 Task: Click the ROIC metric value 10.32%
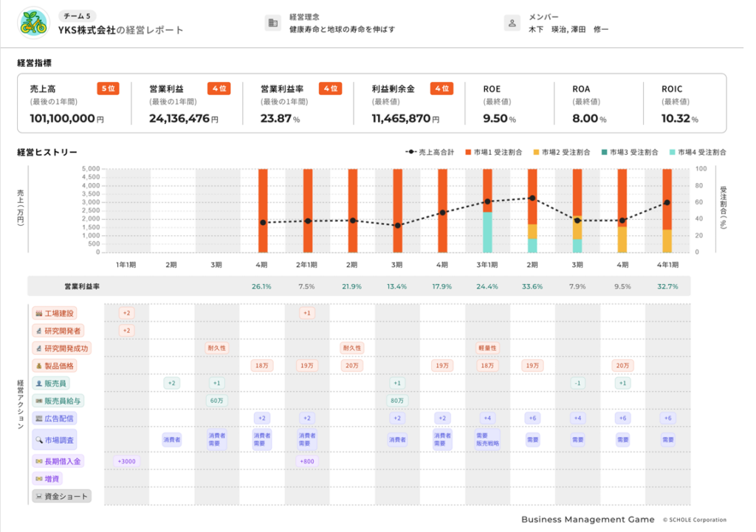click(x=679, y=118)
